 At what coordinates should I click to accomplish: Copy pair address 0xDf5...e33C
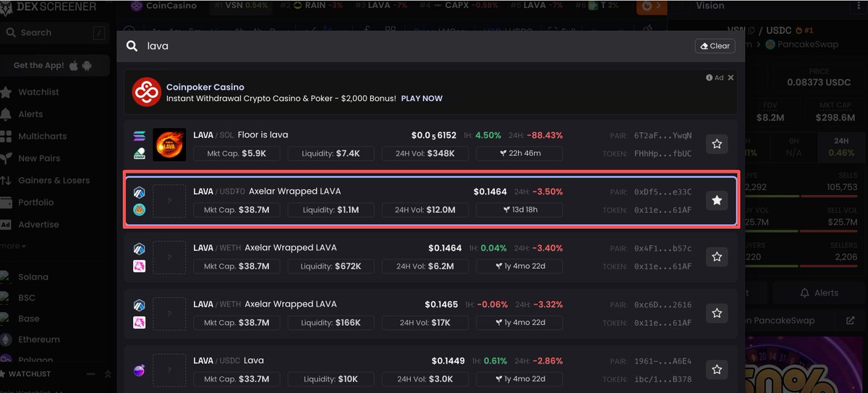(x=663, y=191)
